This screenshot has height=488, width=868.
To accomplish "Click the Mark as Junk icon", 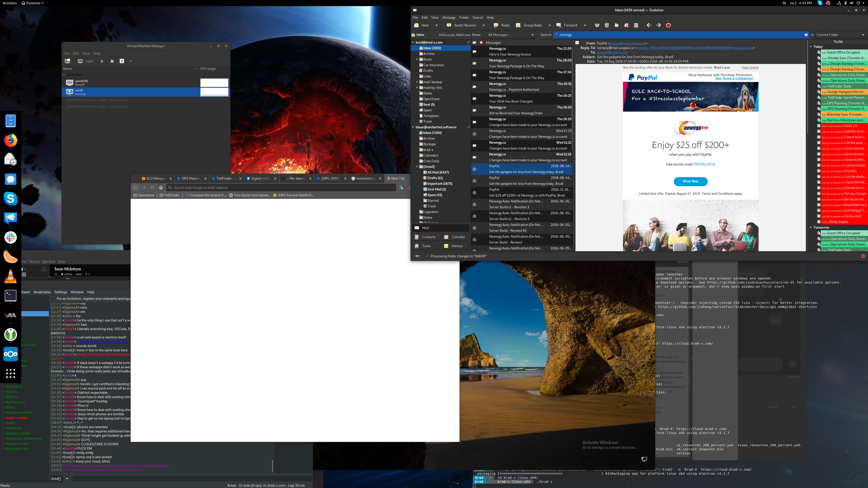I will 617,25.
